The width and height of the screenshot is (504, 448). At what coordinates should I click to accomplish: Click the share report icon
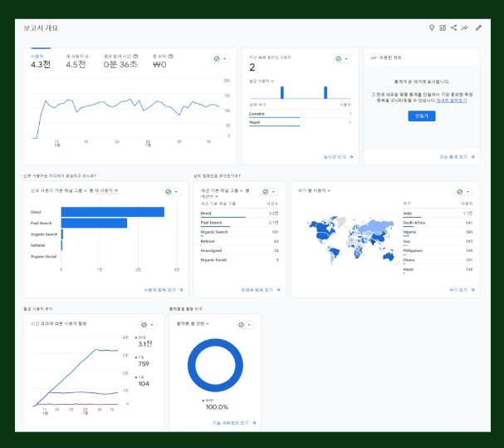coord(453,27)
